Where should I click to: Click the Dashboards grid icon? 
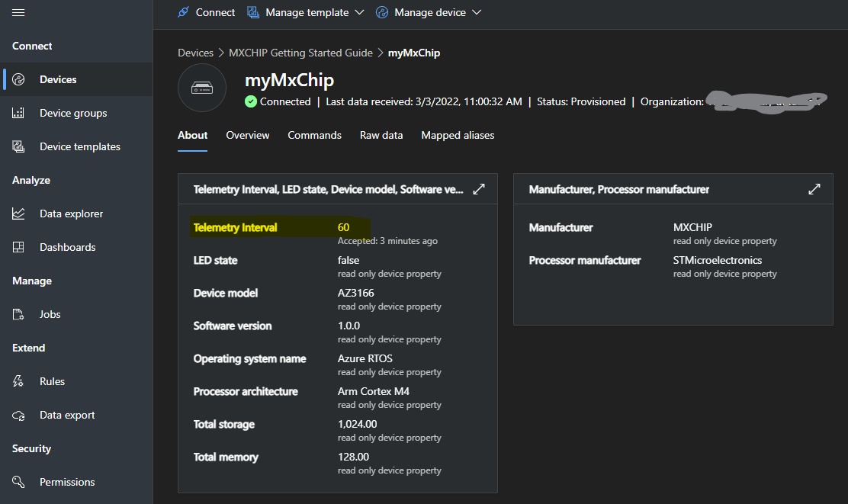click(18, 247)
